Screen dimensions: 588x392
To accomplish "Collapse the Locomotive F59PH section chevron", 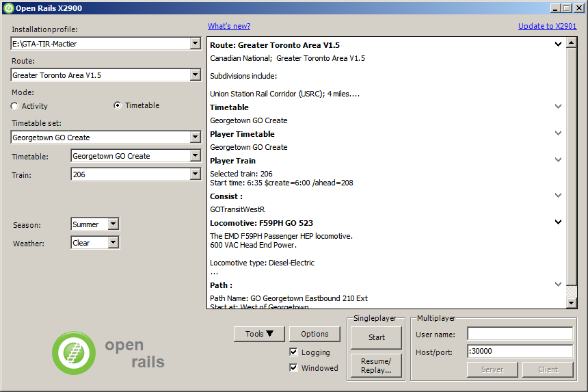I will pyautogui.click(x=558, y=222).
